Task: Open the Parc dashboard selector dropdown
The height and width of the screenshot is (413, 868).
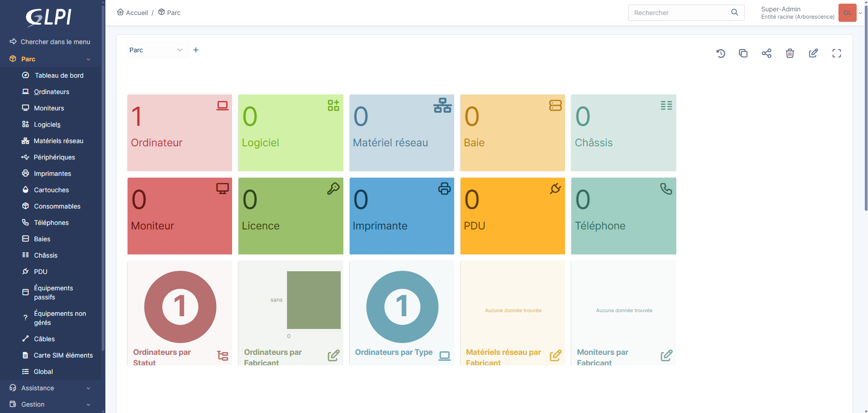Action: [x=155, y=50]
